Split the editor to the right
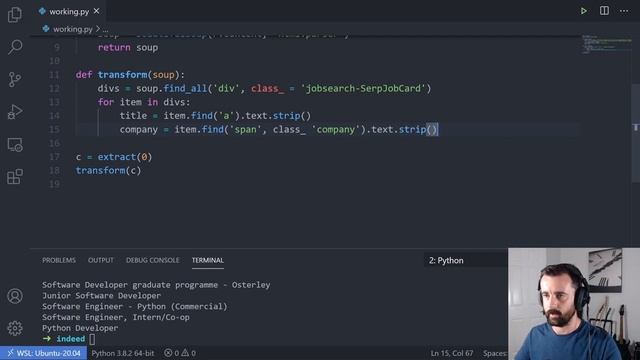This screenshot has height=360, width=640. 604,11
